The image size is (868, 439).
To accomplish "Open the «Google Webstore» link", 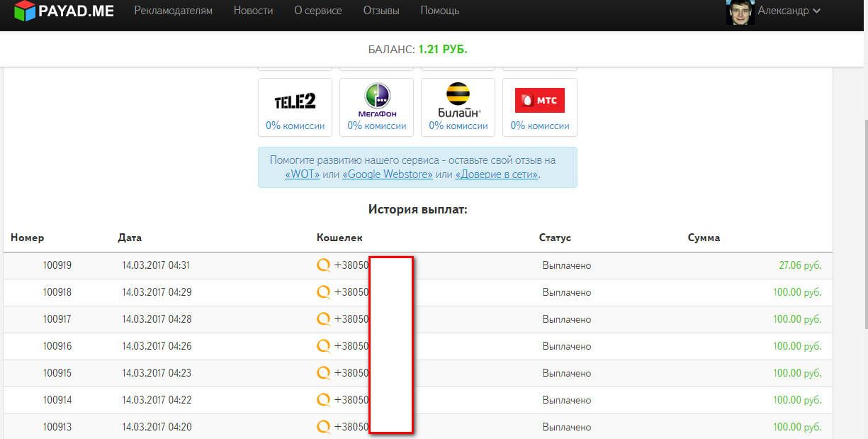I will pyautogui.click(x=387, y=174).
